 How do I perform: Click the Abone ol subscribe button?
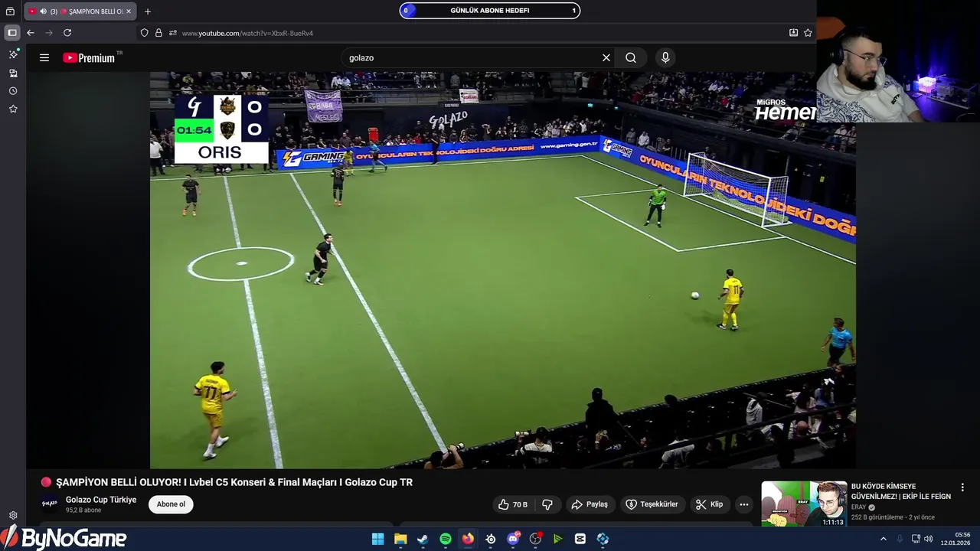coord(171,504)
